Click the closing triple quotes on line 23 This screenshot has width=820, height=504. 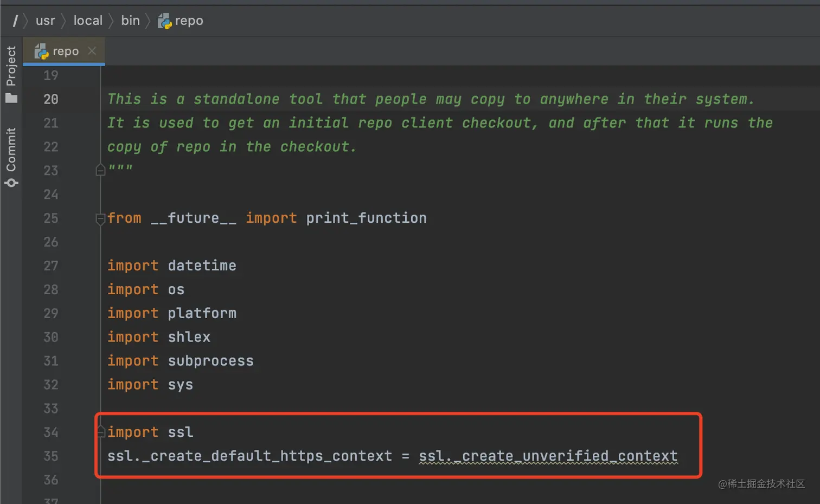point(120,167)
